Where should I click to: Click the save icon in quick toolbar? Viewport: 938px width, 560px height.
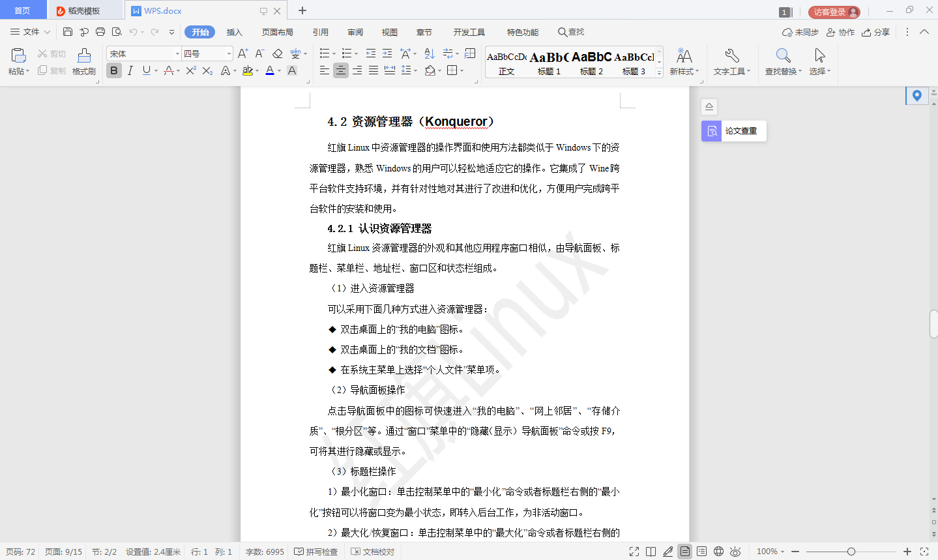pyautogui.click(x=68, y=31)
